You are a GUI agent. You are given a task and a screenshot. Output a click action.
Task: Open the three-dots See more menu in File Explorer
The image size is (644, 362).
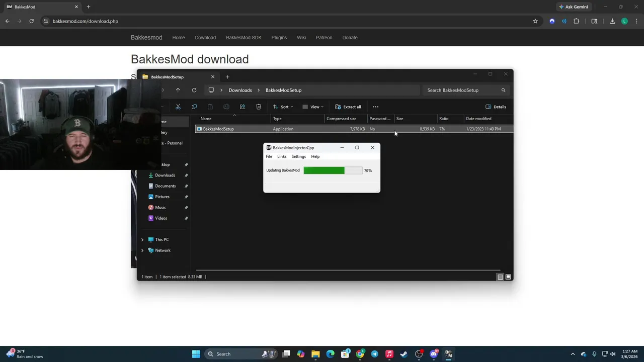[375, 107]
